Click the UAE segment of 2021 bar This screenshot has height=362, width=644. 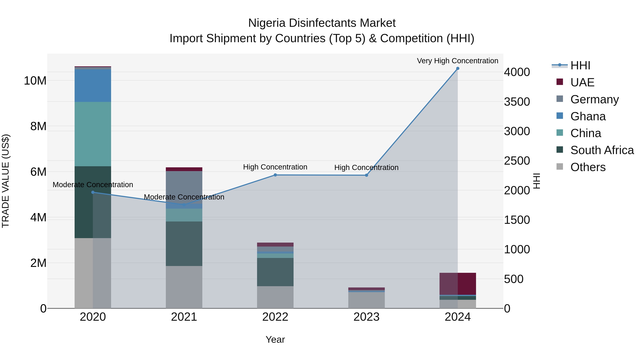click(184, 169)
